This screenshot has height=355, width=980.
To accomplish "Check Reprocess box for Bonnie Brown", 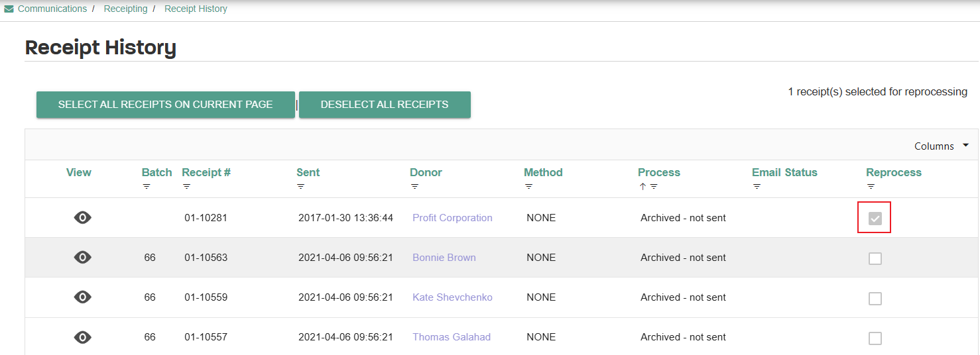I will pos(875,258).
